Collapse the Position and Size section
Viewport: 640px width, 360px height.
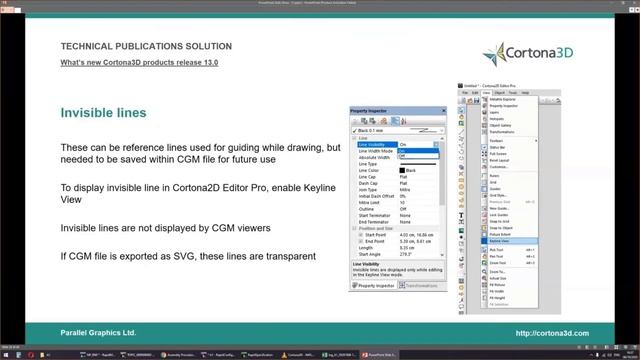[354, 229]
